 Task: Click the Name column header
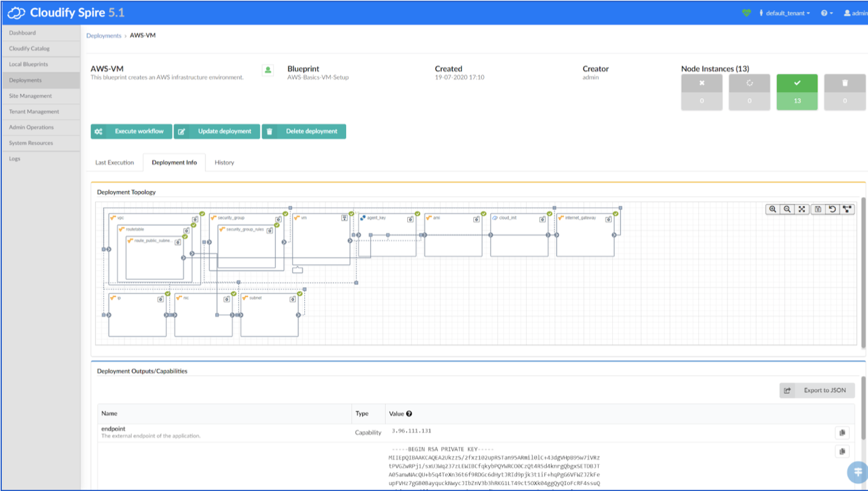[109, 413]
